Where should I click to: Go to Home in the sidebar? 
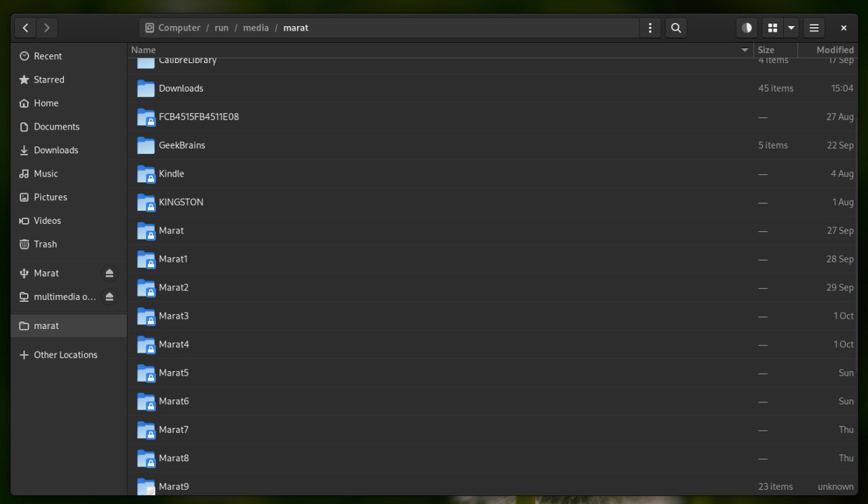click(68, 103)
